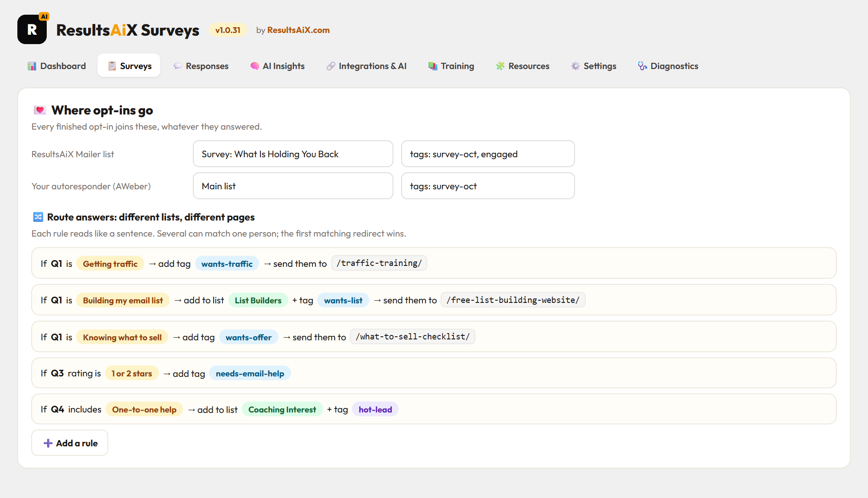Click the plus icon in Add a rule
The width and height of the screenshot is (868, 498).
pos(48,443)
